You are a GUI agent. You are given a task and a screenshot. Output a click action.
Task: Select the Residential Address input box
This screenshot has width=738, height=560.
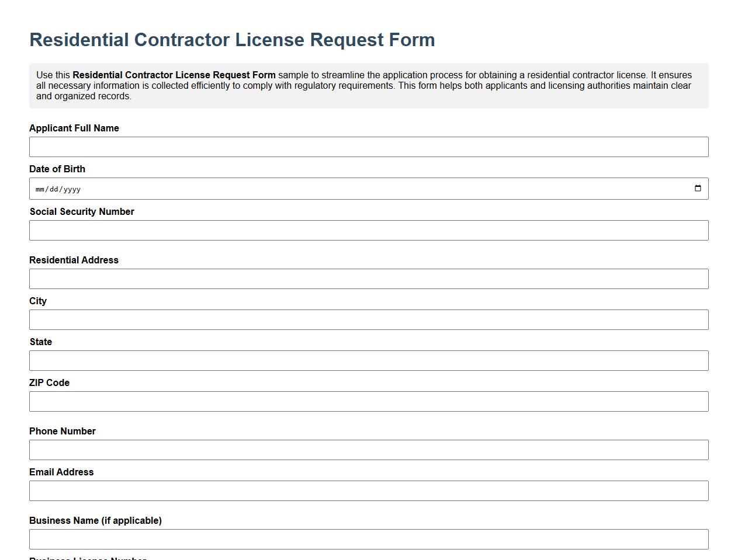(x=368, y=279)
